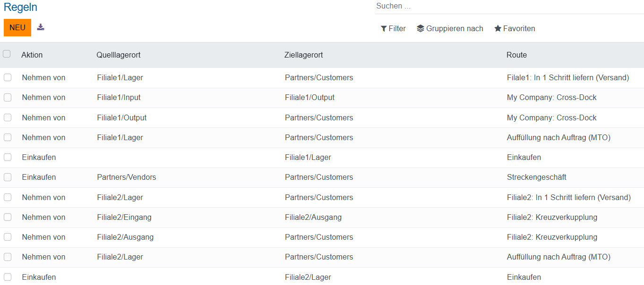
Task: Sort by the Route column header
Action: pos(516,55)
